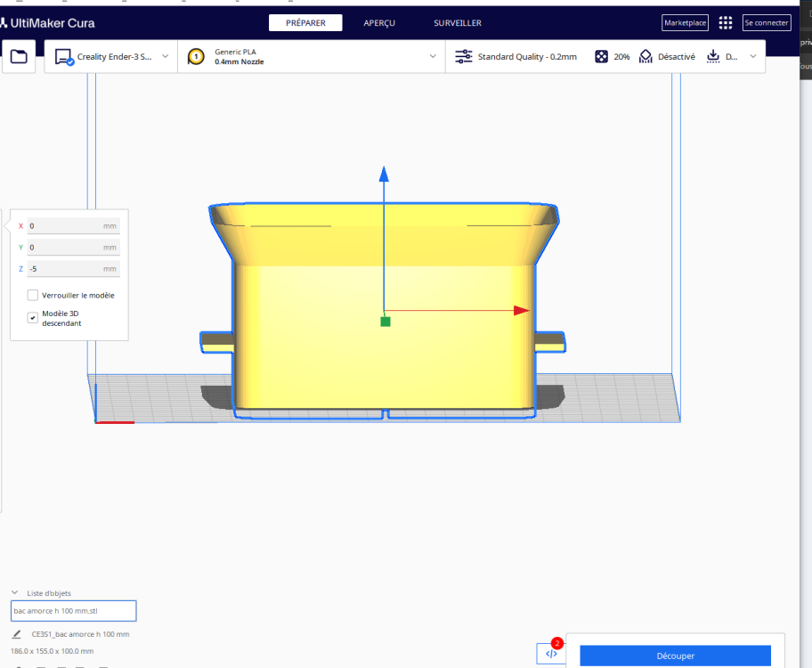
Task: Click the Découper button
Action: [675, 656]
